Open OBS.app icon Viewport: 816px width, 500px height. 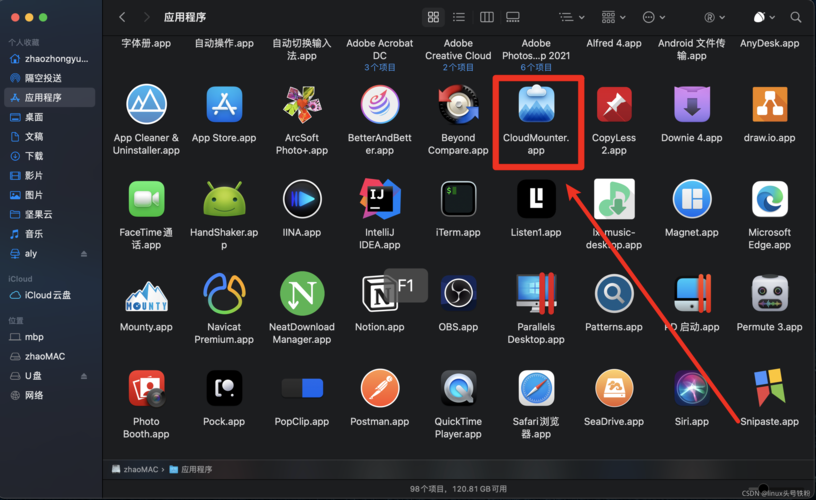[458, 293]
